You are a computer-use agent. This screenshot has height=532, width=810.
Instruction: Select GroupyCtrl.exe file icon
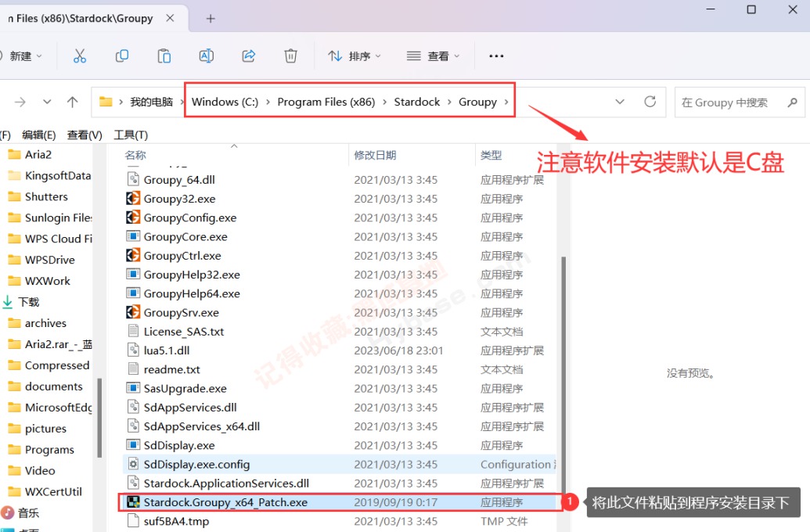[x=133, y=255]
